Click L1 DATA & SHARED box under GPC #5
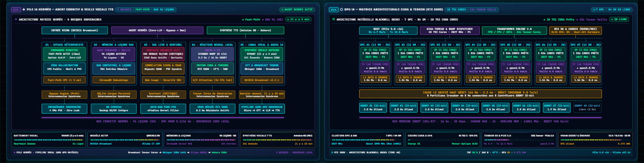Viewport: 644px width, 163px height. pos(516,79)
